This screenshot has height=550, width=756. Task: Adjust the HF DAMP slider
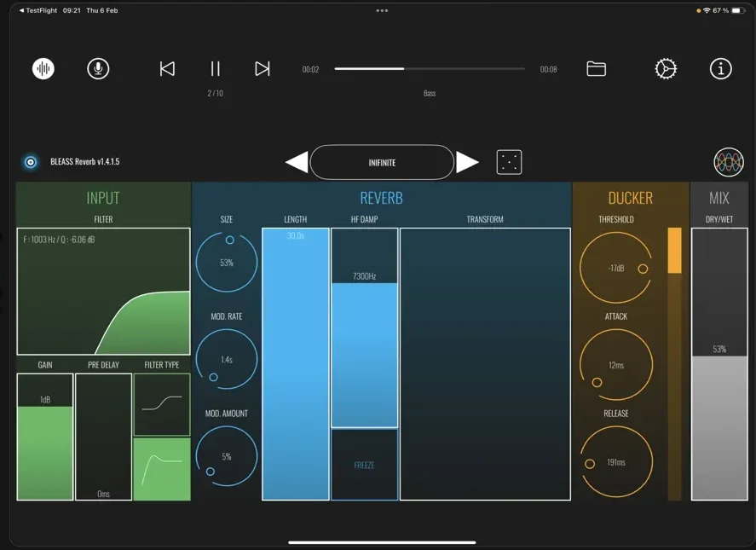tap(365, 328)
